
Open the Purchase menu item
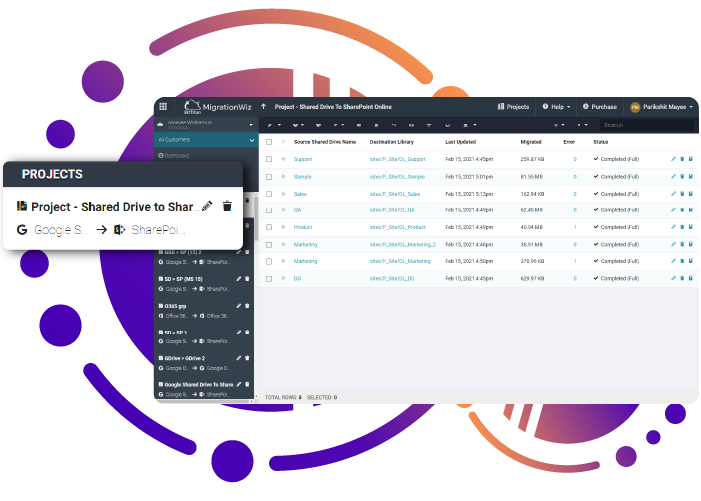tap(600, 107)
